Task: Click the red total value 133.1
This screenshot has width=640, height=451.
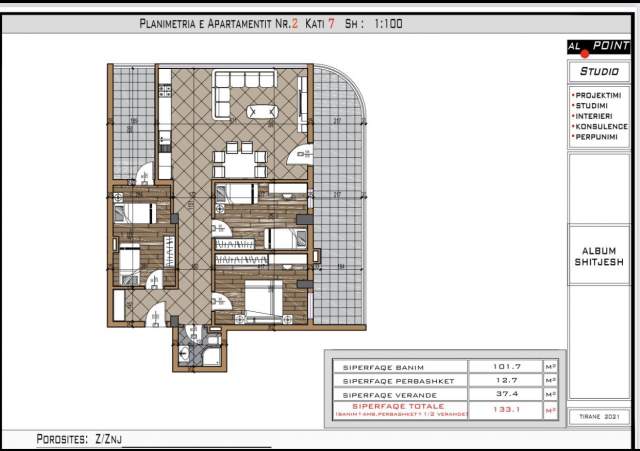Action: tap(507, 409)
